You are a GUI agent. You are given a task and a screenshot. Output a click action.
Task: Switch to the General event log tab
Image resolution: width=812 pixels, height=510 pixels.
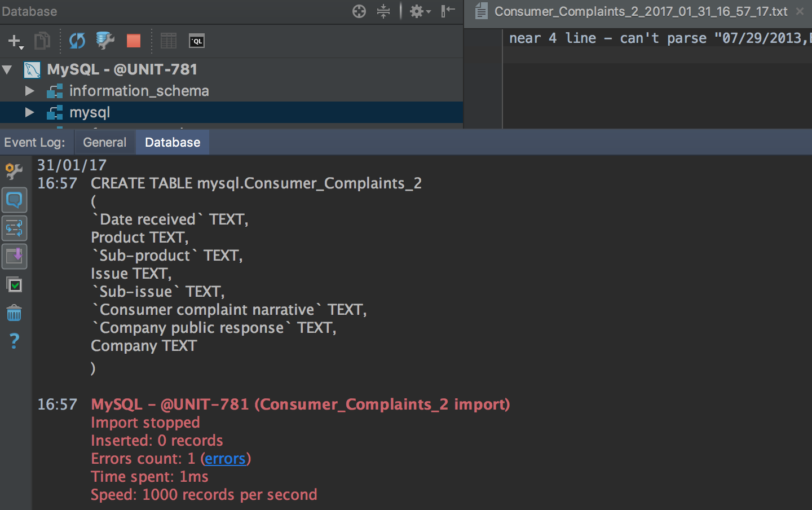click(x=105, y=142)
